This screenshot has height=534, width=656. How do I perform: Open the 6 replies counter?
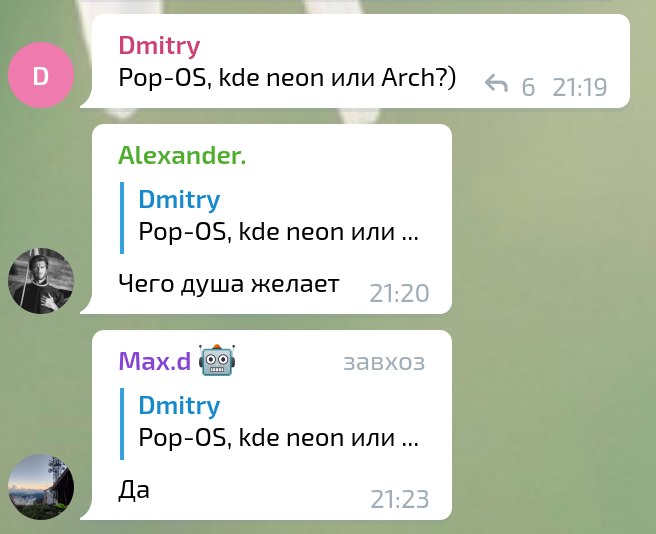coord(528,87)
